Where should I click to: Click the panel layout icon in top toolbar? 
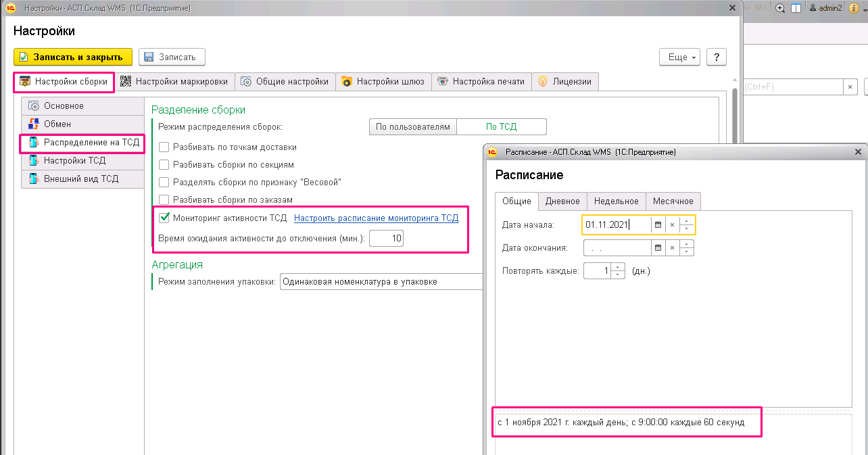pos(796,8)
